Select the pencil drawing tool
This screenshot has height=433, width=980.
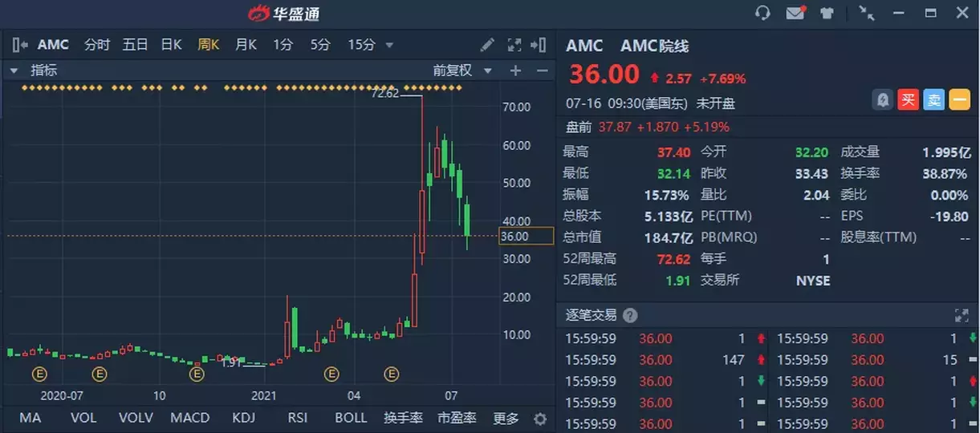(487, 45)
